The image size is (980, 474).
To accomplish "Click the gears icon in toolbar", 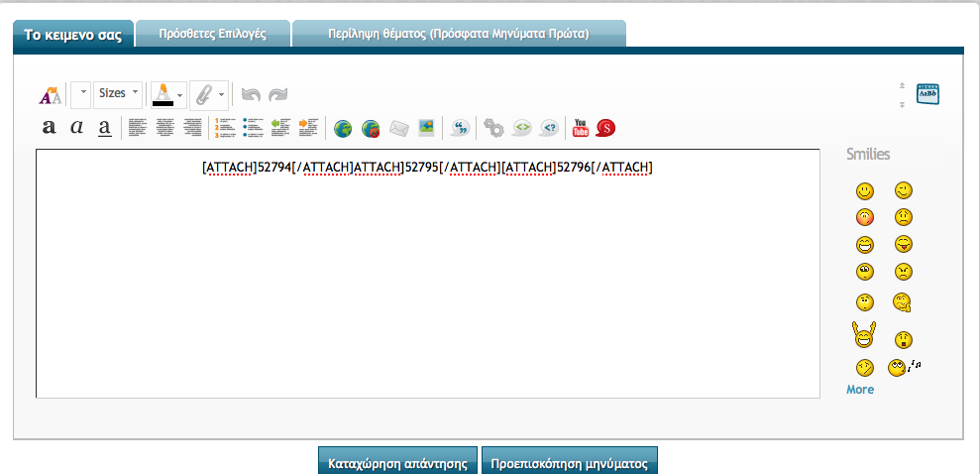I will [x=493, y=128].
